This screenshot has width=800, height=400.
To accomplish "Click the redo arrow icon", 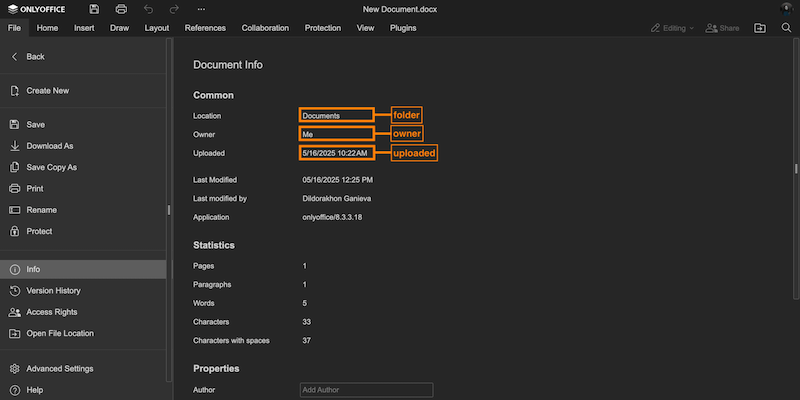I will [174, 9].
